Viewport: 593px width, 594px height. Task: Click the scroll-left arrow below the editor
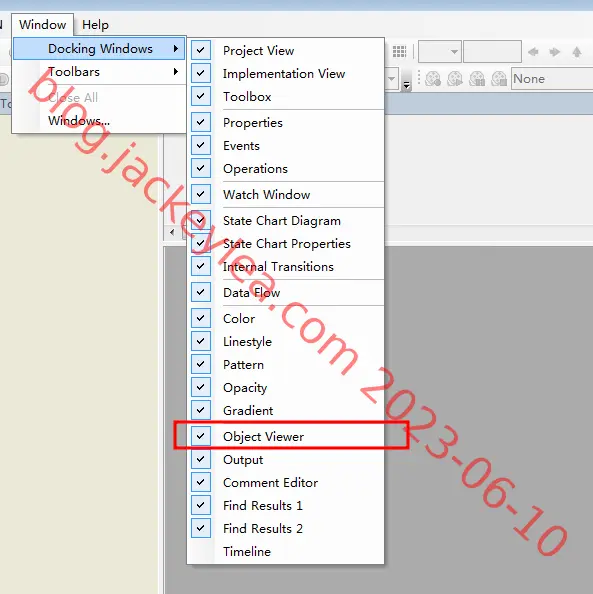pos(172,232)
